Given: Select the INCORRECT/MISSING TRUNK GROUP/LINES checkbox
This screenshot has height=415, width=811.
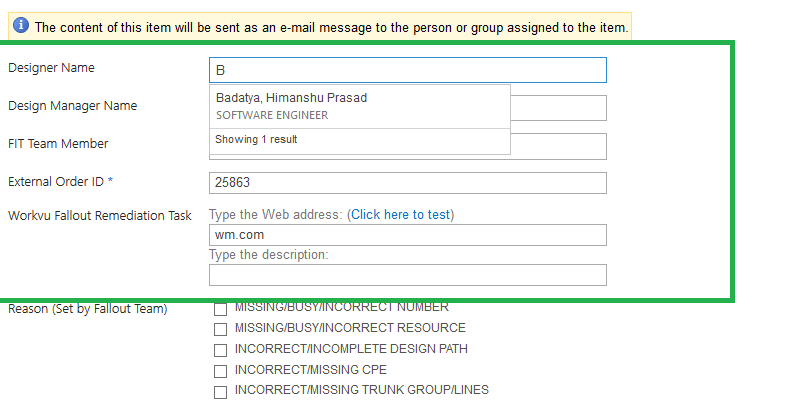Looking at the screenshot, I should tap(220, 391).
